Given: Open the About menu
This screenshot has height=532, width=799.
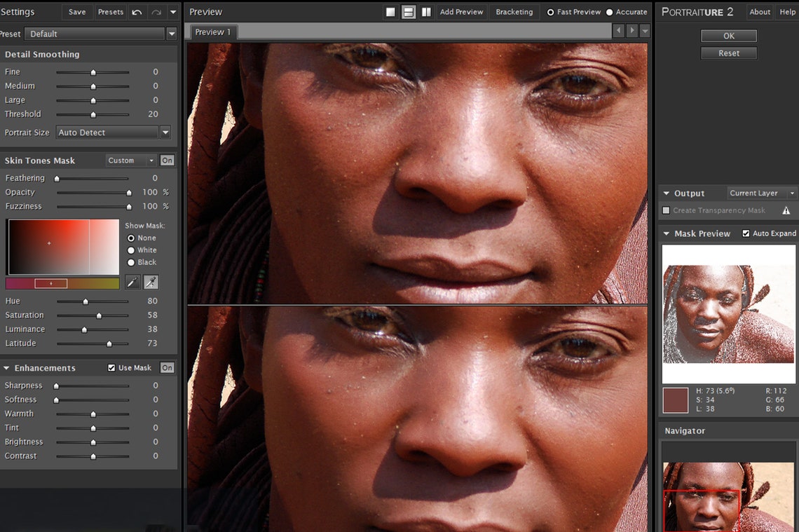Looking at the screenshot, I should coord(760,12).
